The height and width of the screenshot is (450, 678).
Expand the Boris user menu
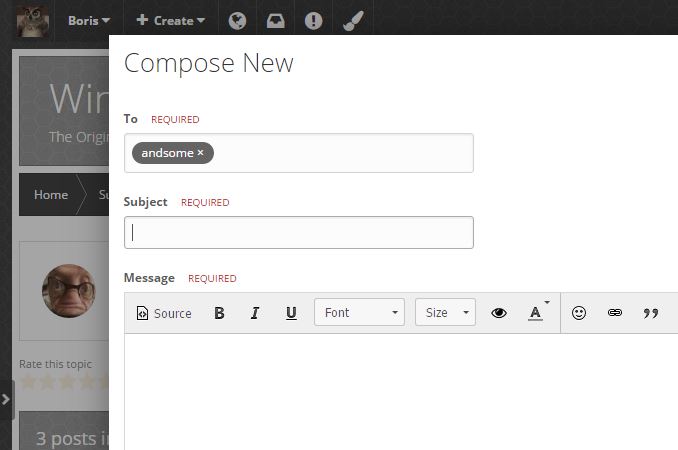click(x=89, y=20)
